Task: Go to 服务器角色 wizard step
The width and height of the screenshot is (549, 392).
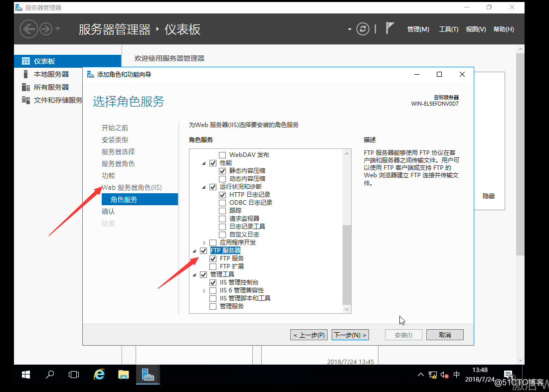Action: point(118,164)
